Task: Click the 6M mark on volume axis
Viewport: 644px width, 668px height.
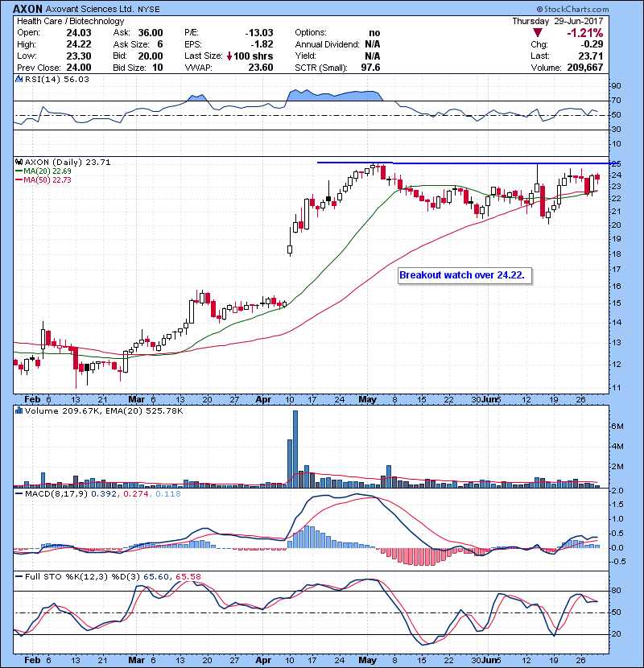Action: (x=617, y=426)
